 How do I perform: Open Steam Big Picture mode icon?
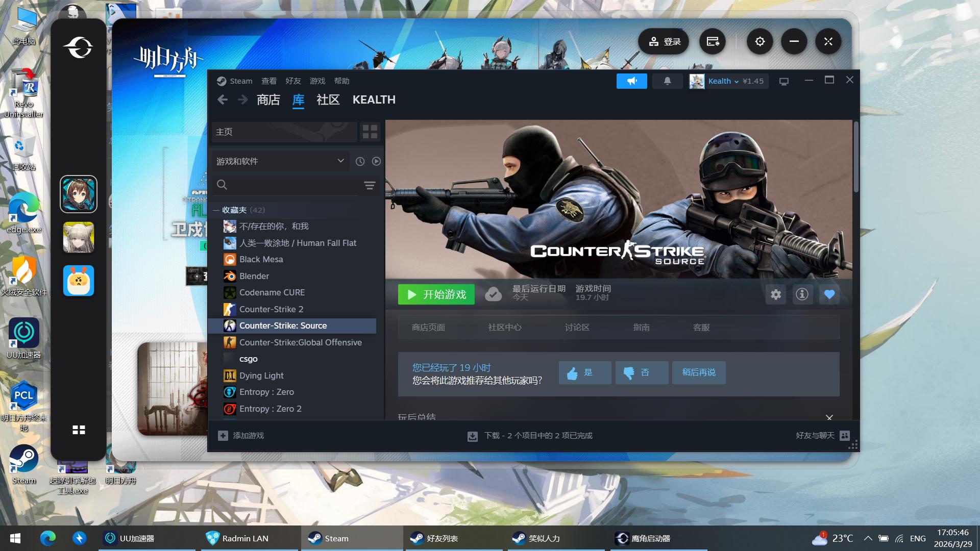[784, 81]
